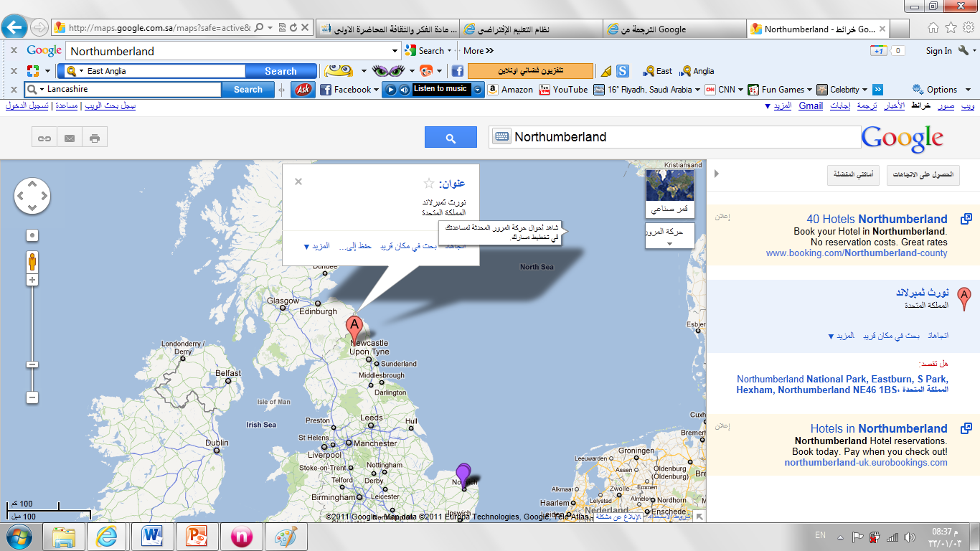Click the print icon above the map
Screen dimensions: 980x551
coord(95,138)
